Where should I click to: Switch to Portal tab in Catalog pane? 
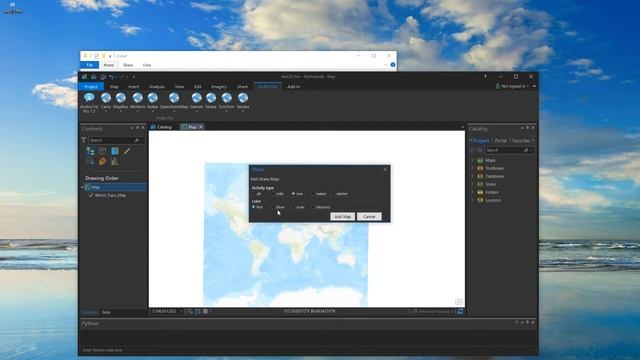[x=500, y=140]
